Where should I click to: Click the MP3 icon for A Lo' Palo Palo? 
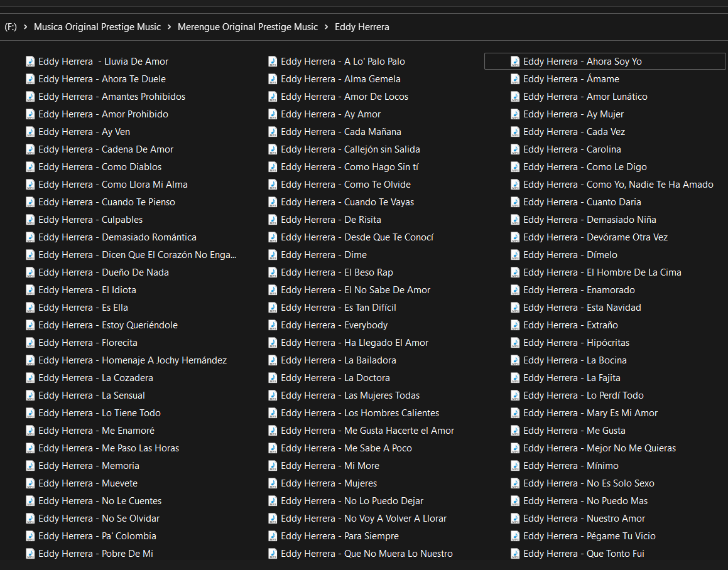click(273, 62)
